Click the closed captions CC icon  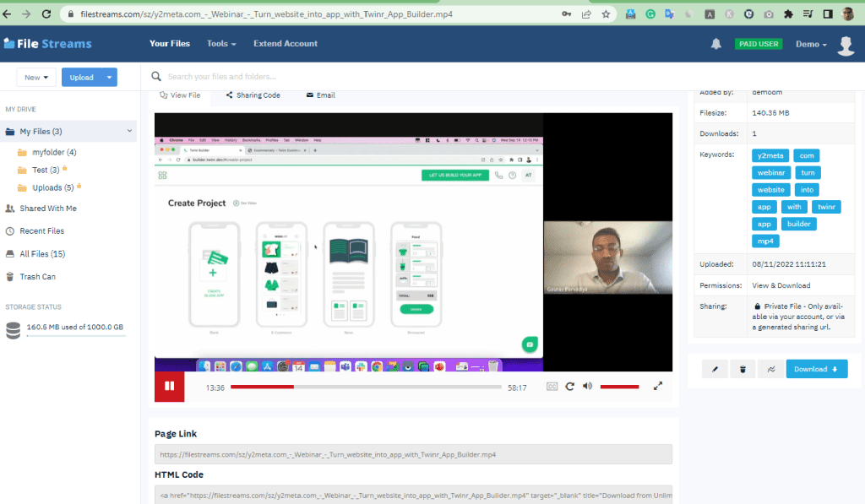coord(552,387)
